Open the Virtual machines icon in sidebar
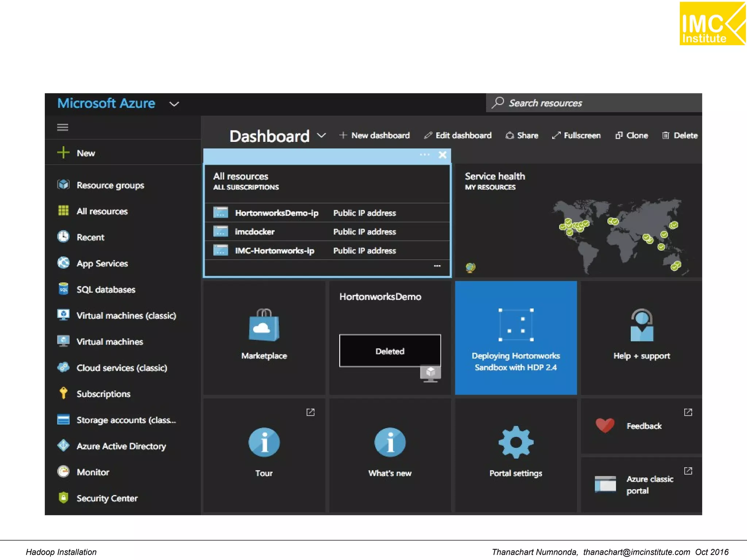 pos(63,341)
